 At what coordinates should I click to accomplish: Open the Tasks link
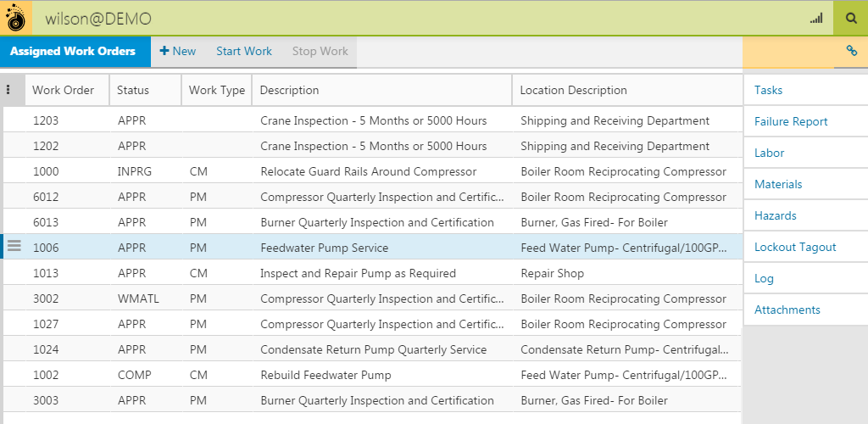click(x=768, y=90)
